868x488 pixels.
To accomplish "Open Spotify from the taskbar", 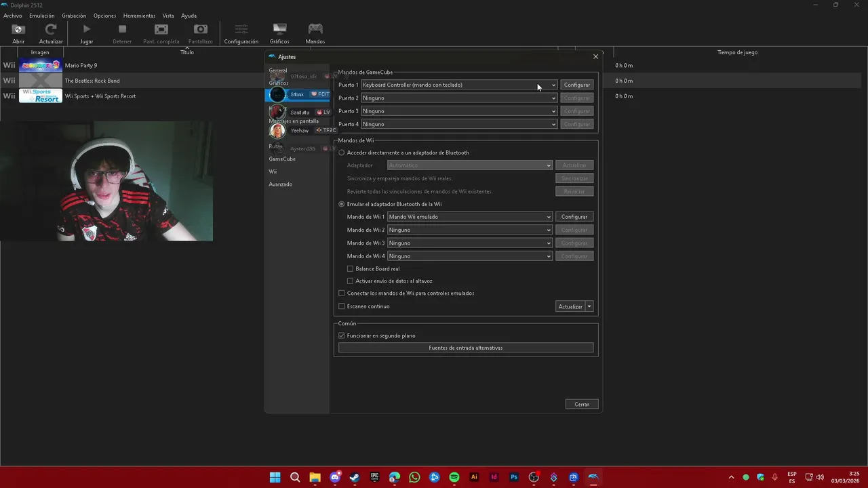I will point(454,477).
